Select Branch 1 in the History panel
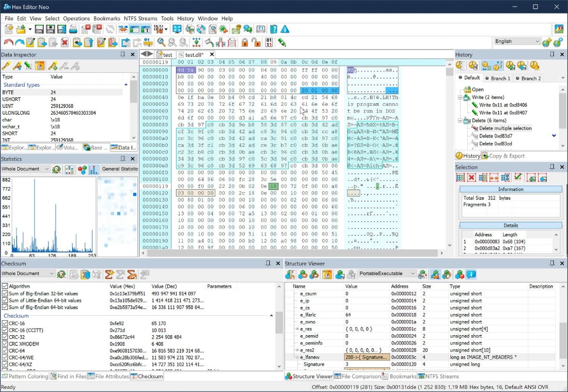This screenshot has height=392, width=568. pyautogui.click(x=499, y=77)
